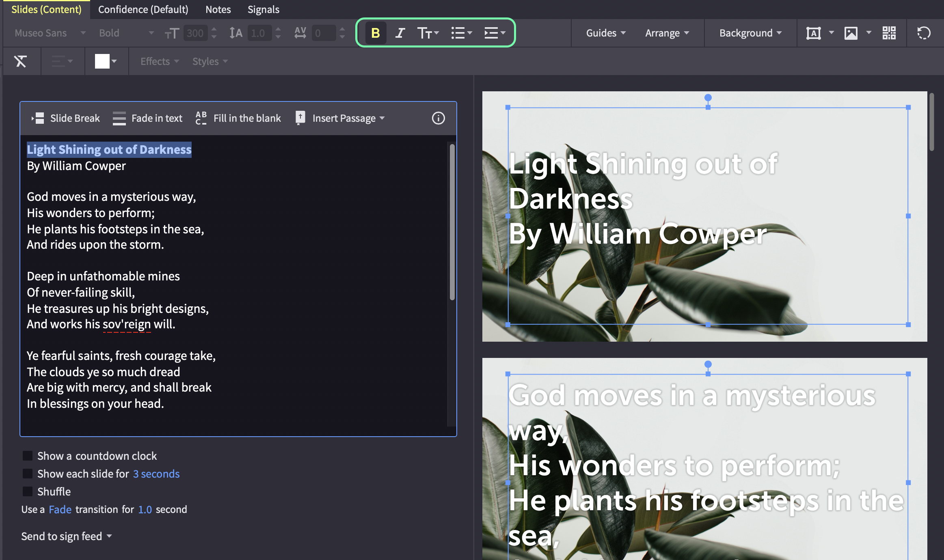The width and height of the screenshot is (944, 560).
Task: Enable the Shuffle checkbox
Action: coord(28,491)
